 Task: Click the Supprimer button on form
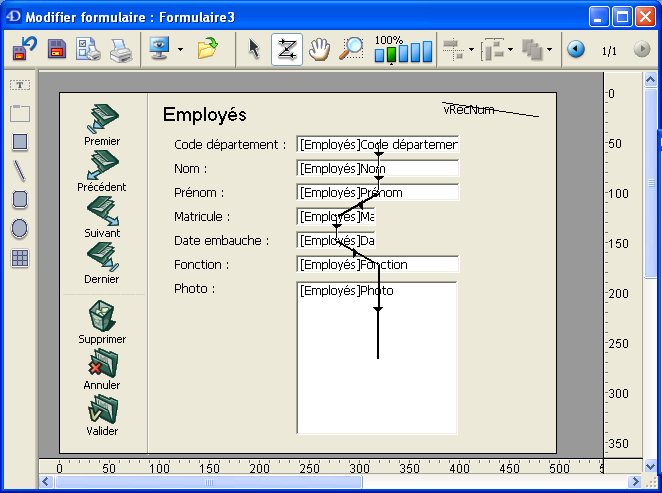pyautogui.click(x=102, y=323)
